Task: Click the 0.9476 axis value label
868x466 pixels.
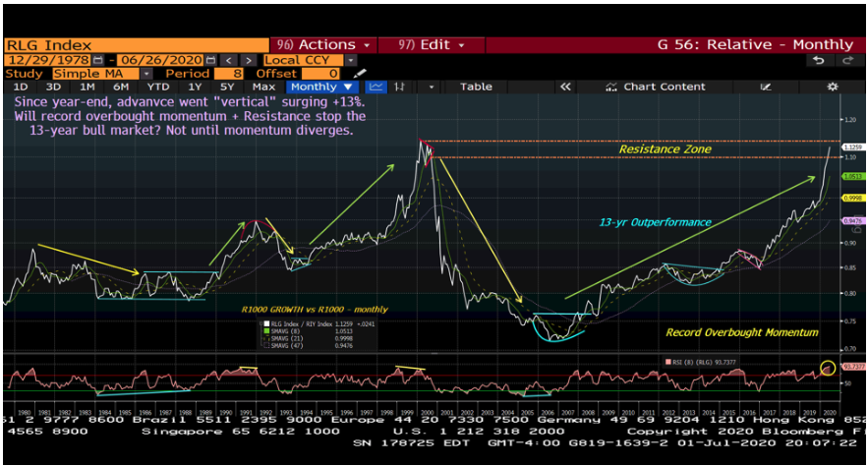Action: tap(852, 221)
